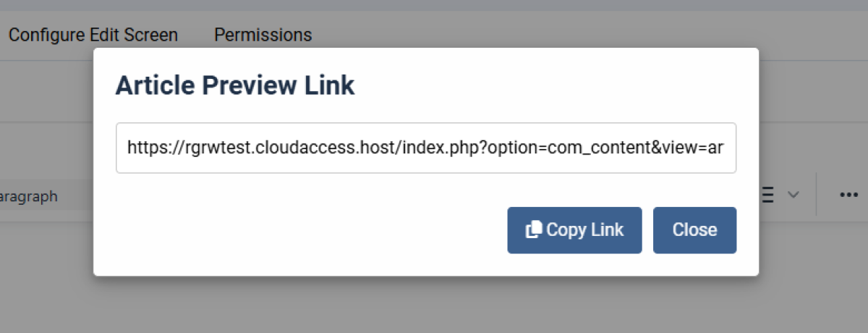Click the copy icon on Copy Link
The width and height of the screenshot is (868, 333).
[x=534, y=230]
